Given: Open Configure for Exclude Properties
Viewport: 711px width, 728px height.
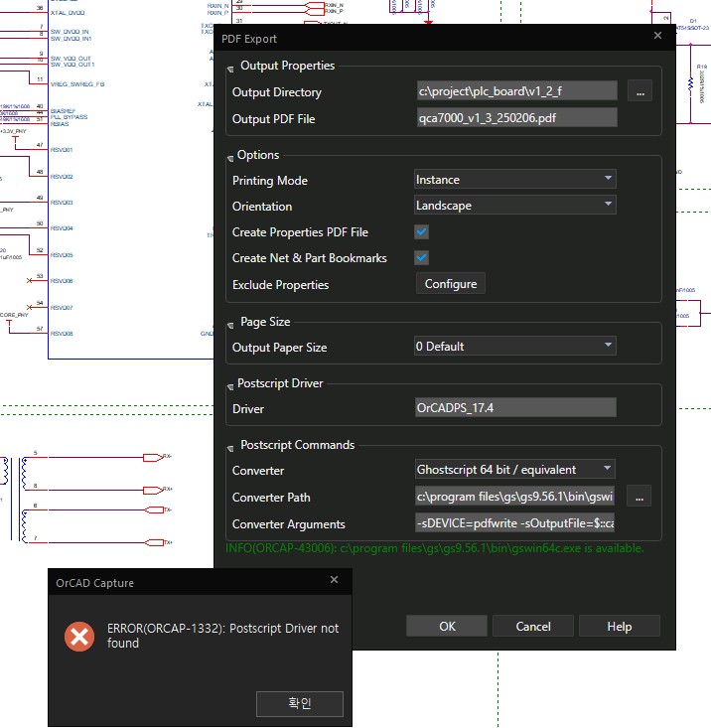Looking at the screenshot, I should click(451, 284).
